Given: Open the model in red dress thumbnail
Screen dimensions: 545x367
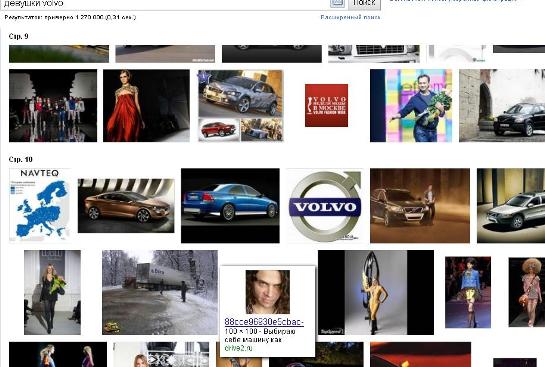Looking at the screenshot, I should (146, 106).
